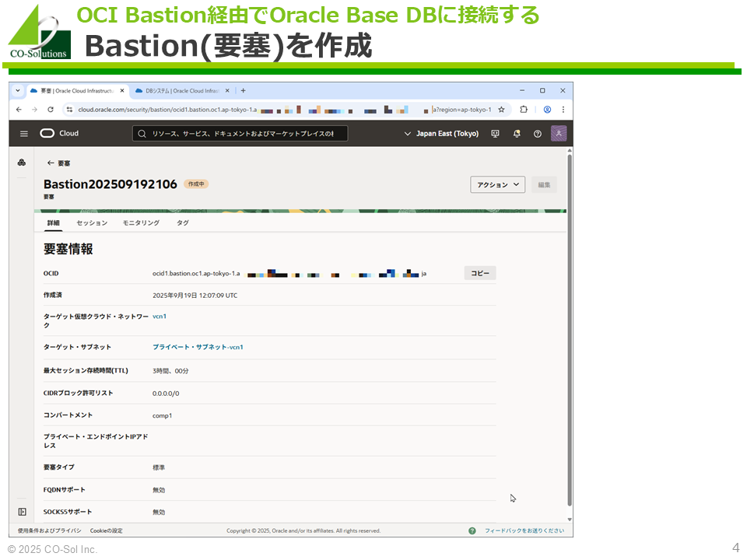The width and height of the screenshot is (747, 560).
Task: Open the Cloud Shell developer tools icon
Action: tap(496, 134)
